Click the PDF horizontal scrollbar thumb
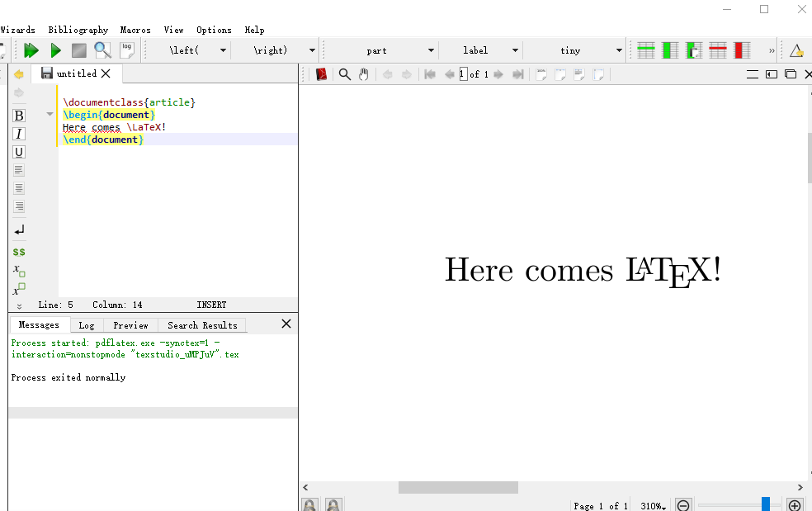The image size is (812, 511). (x=458, y=487)
